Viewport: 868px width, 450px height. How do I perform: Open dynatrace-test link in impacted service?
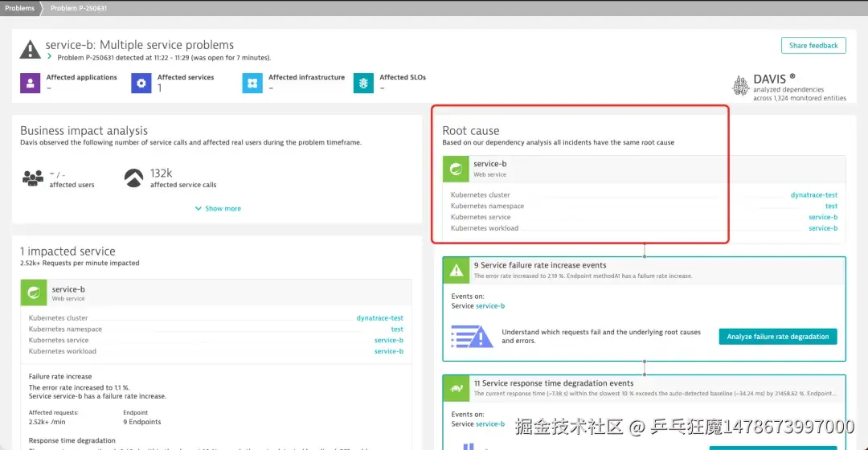pos(379,317)
